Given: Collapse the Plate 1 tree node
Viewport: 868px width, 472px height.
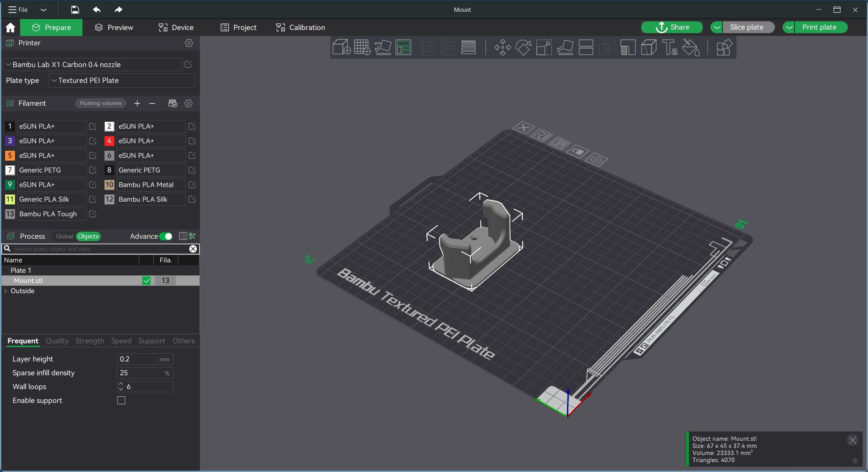Looking at the screenshot, I should tap(6, 270).
